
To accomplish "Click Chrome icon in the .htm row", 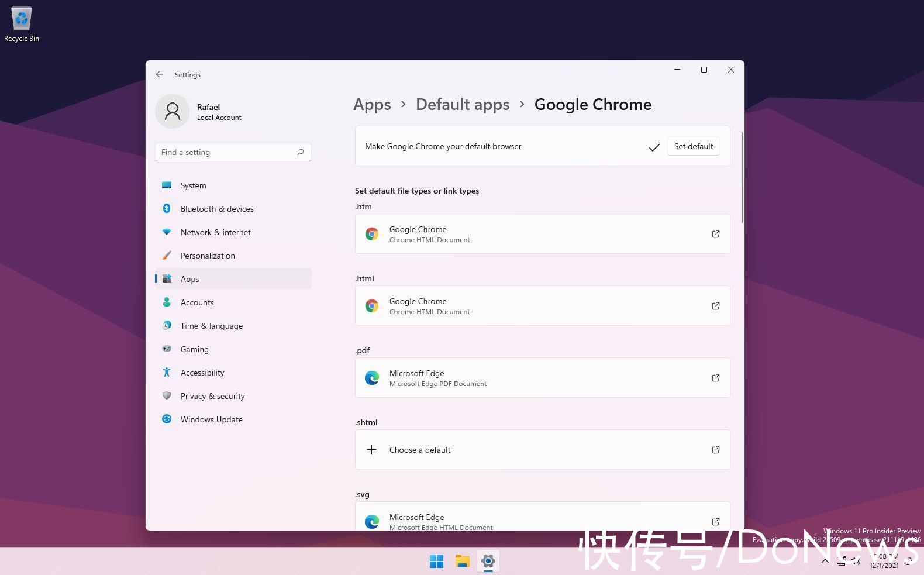I will click(x=371, y=234).
